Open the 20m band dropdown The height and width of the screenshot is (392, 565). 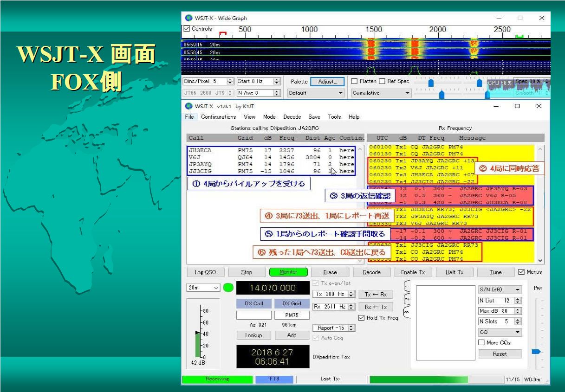[203, 288]
